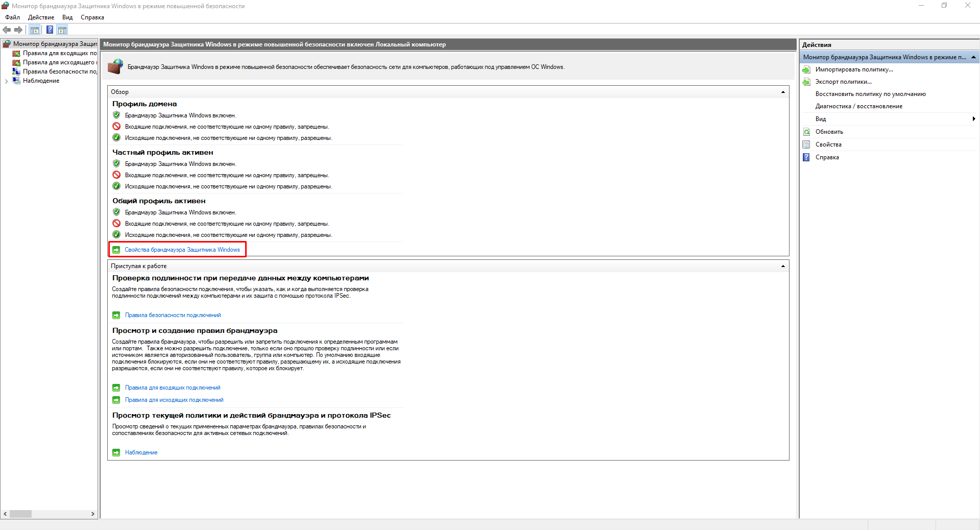
Task: Click the Общий профиль активен heading
Action: 159,201
